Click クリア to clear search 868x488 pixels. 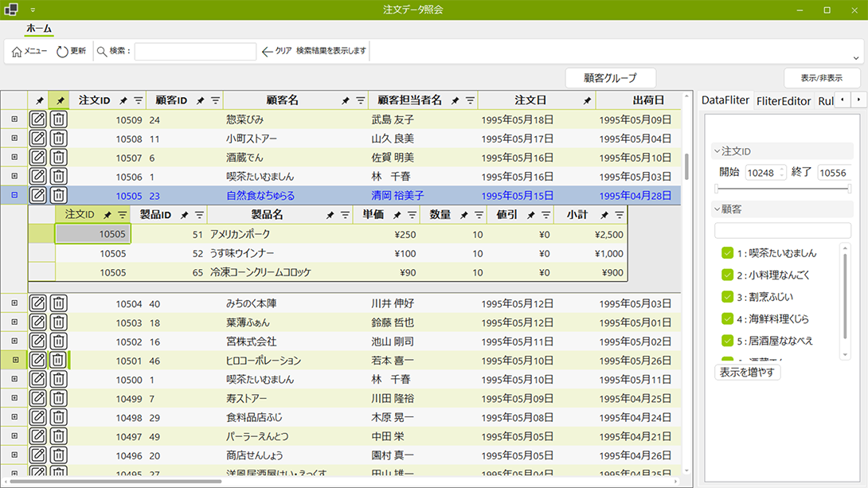point(277,51)
